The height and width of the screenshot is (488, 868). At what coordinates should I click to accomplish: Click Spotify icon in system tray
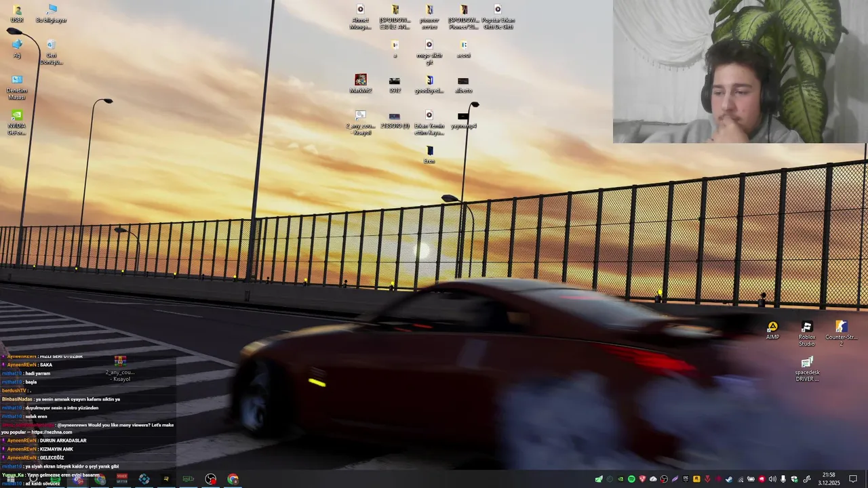tap(631, 479)
